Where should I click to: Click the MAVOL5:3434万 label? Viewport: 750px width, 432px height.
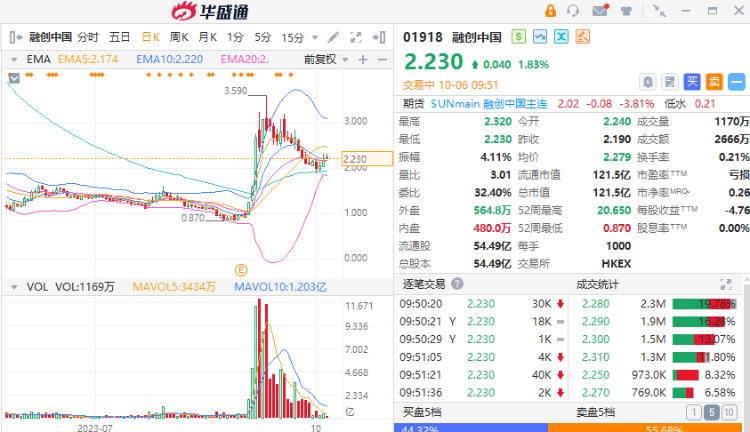tap(174, 287)
